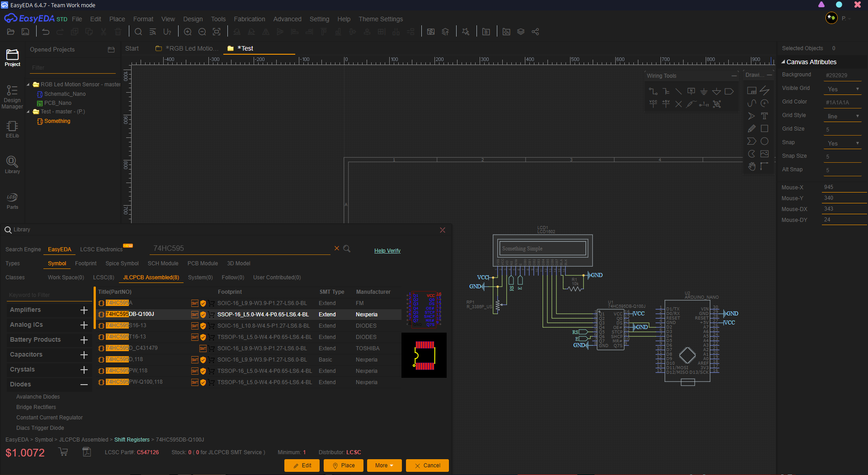
Task: Click the Share toolbar icon
Action: (535, 32)
